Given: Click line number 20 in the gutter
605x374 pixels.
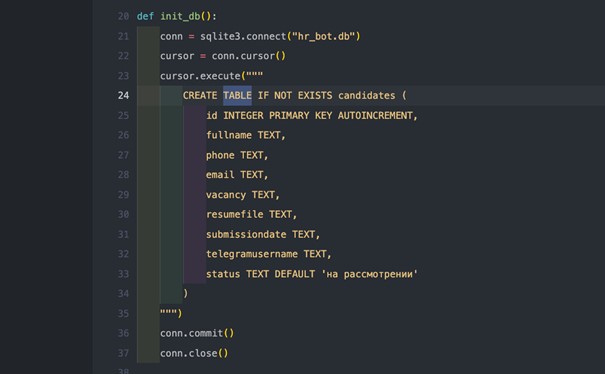Looking at the screenshot, I should [x=123, y=16].
